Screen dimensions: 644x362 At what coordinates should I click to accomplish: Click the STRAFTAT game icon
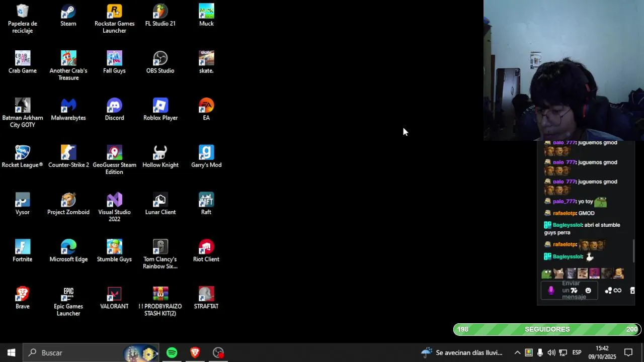tap(206, 299)
